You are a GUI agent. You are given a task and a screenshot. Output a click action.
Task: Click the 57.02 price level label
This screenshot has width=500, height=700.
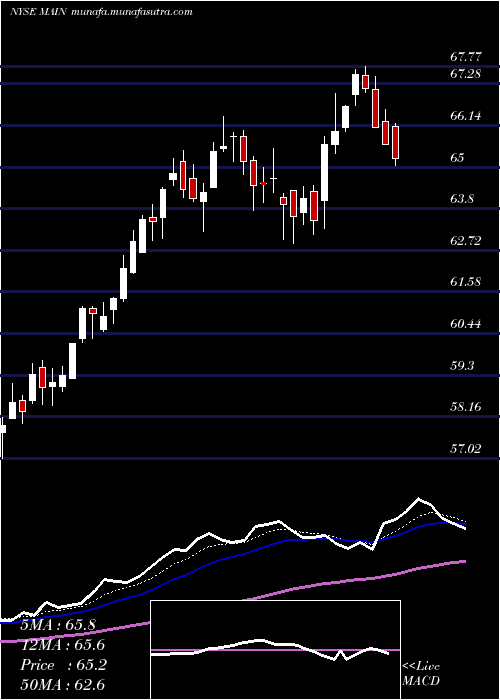[466, 449]
